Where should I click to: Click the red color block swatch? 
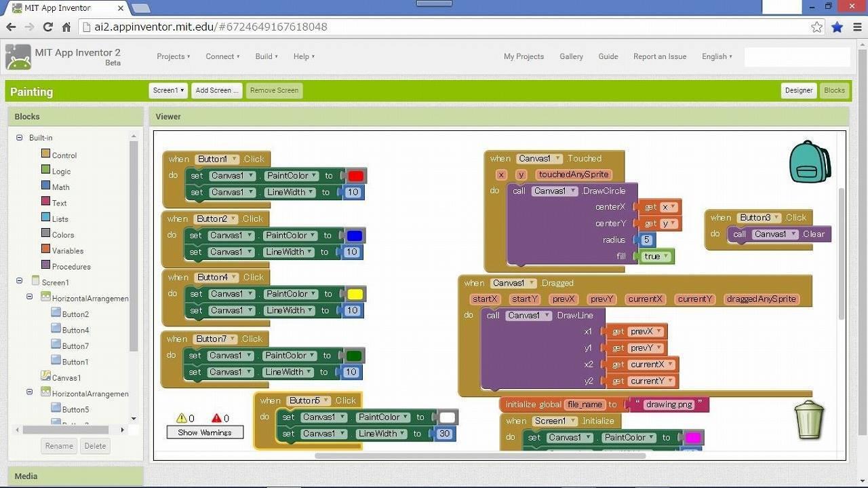pyautogui.click(x=355, y=176)
